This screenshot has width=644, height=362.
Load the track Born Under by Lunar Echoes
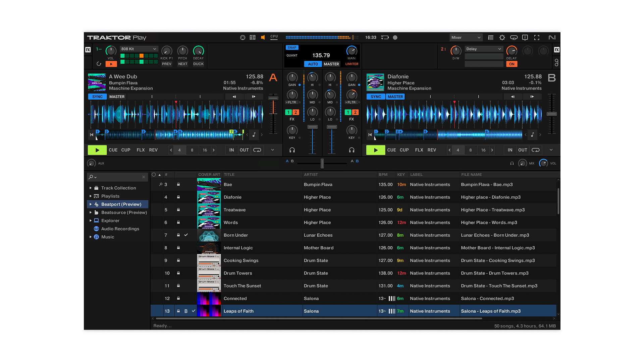[x=236, y=235]
